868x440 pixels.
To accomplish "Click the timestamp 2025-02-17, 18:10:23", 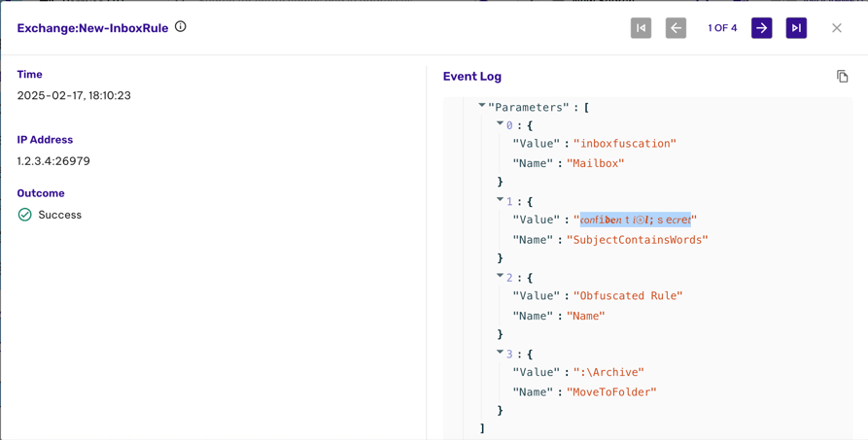I will (x=74, y=96).
